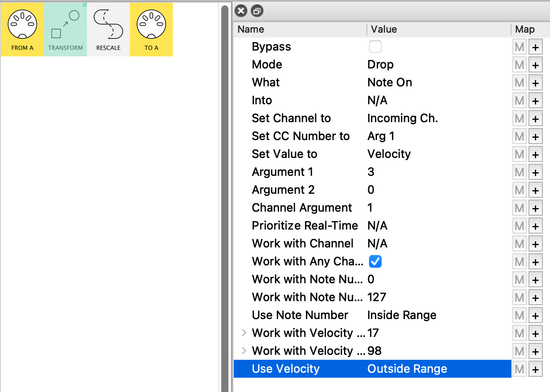
Task: Select the FROM A MIDI input block
Action: point(22,30)
